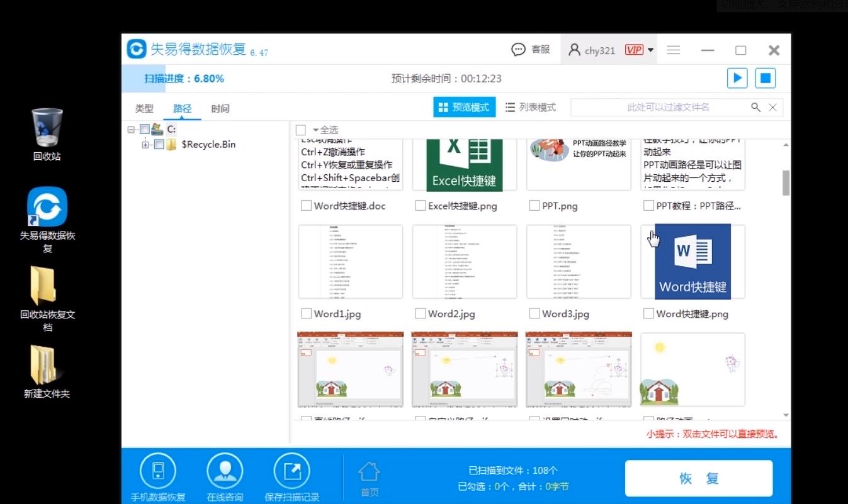Expand the $Recycle.Bin tree node
The width and height of the screenshot is (848, 504).
click(146, 145)
